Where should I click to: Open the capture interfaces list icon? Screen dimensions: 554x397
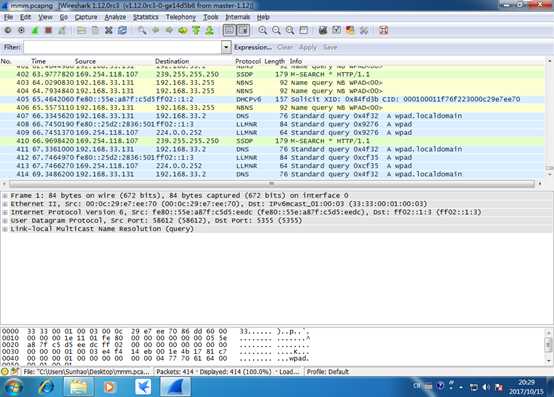click(7, 30)
